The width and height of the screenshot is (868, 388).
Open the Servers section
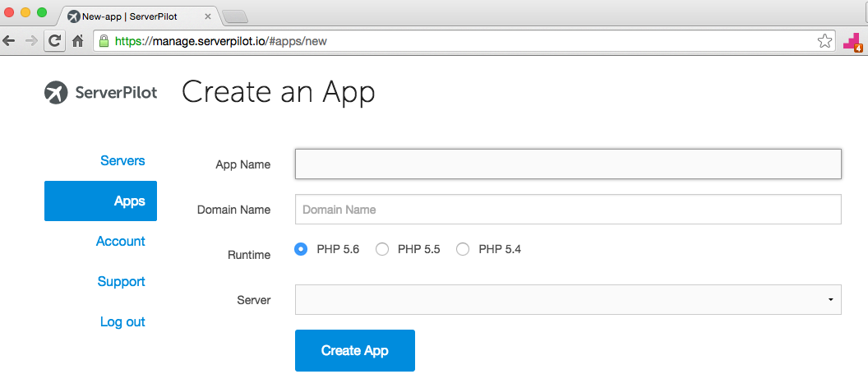tap(122, 160)
